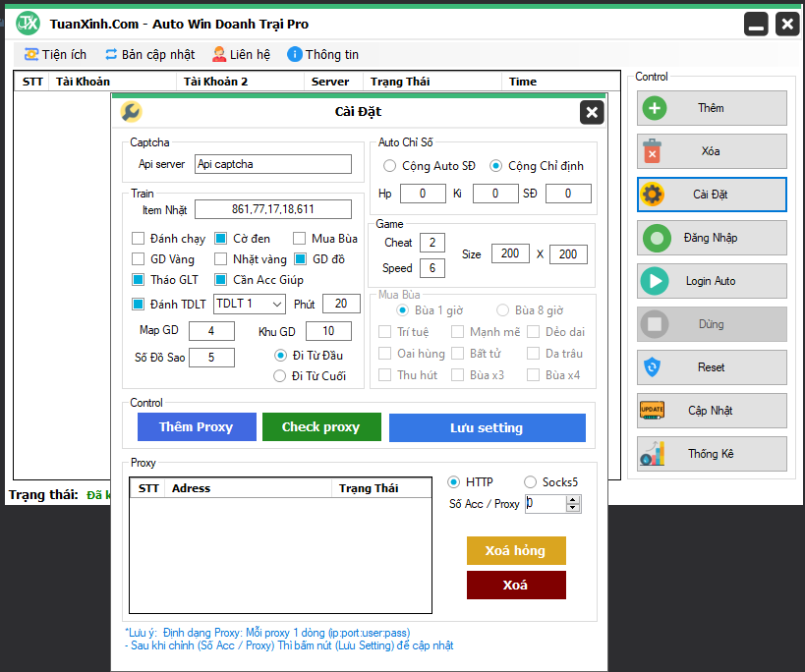Click the green Đăng Nhập circle icon
This screenshot has height=672, width=805.
(x=654, y=238)
